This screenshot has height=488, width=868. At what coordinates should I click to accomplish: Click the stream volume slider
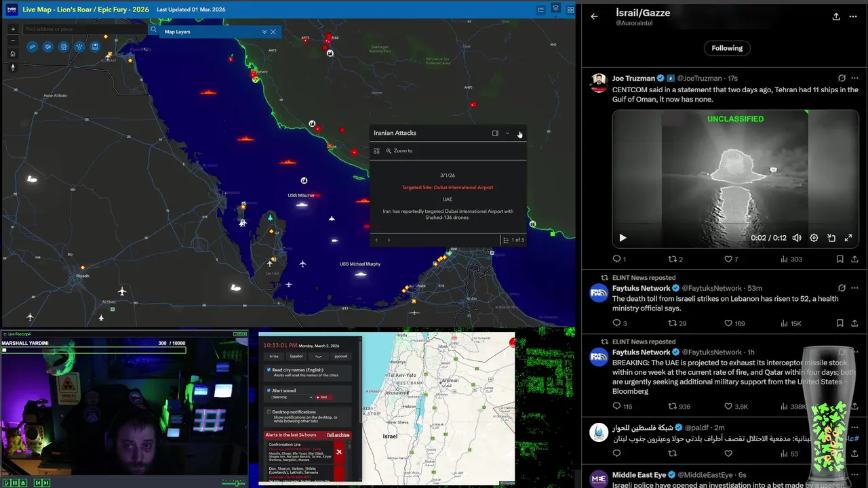point(234,483)
